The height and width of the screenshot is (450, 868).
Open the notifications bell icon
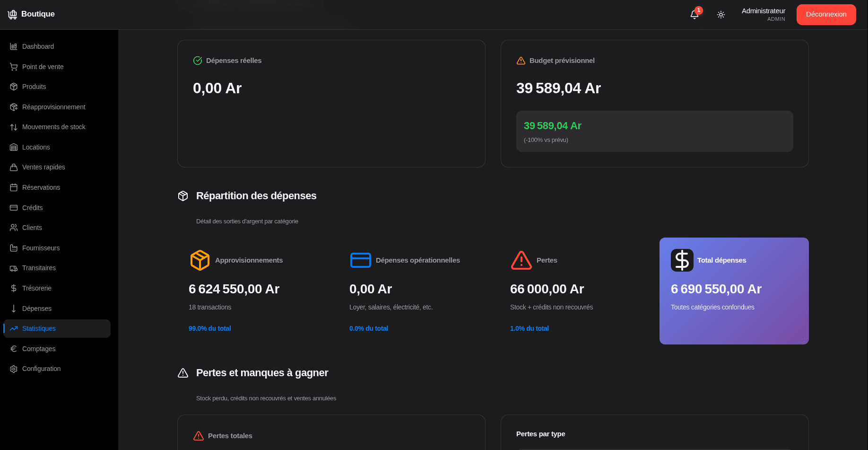(x=694, y=15)
